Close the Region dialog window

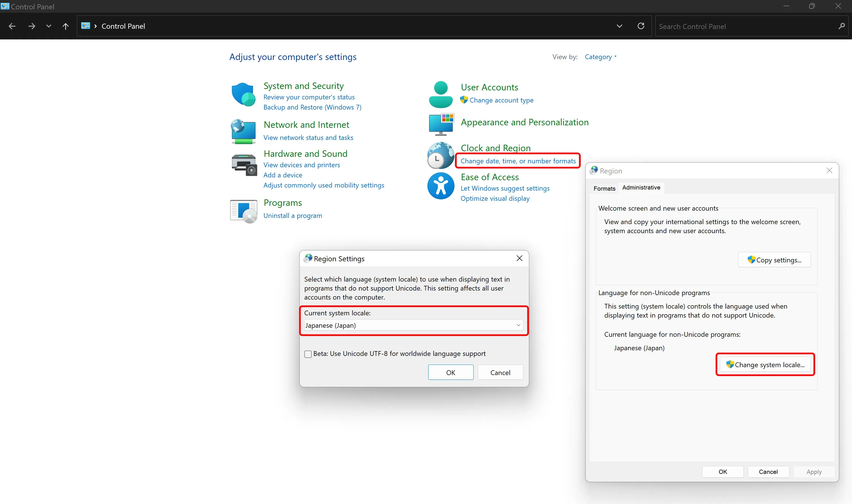[829, 171]
